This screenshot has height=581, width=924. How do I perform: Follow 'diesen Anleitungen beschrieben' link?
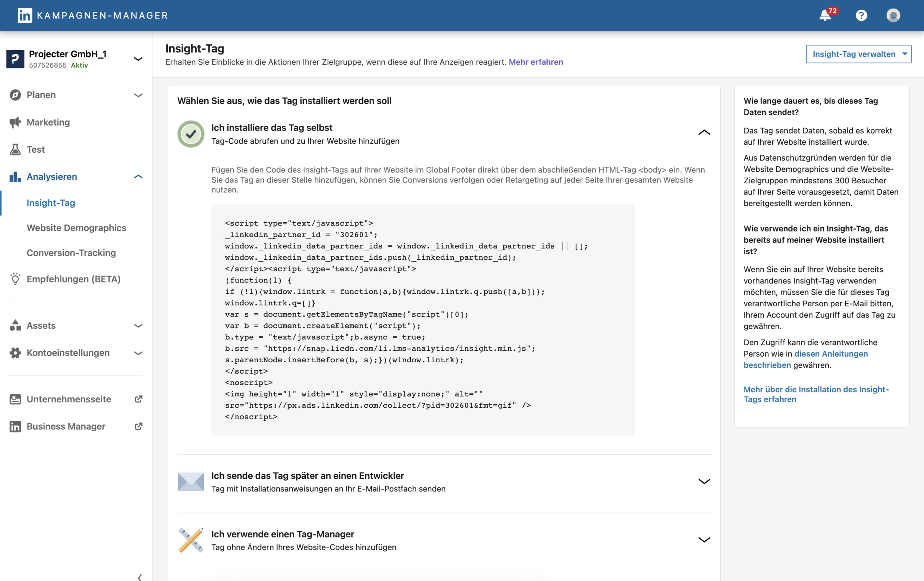(805, 359)
